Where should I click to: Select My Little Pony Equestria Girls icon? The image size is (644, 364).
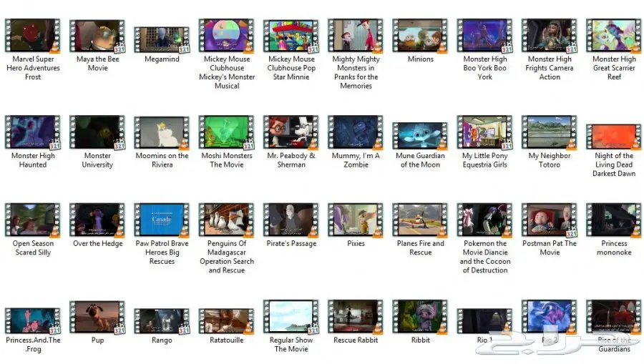pos(484,132)
